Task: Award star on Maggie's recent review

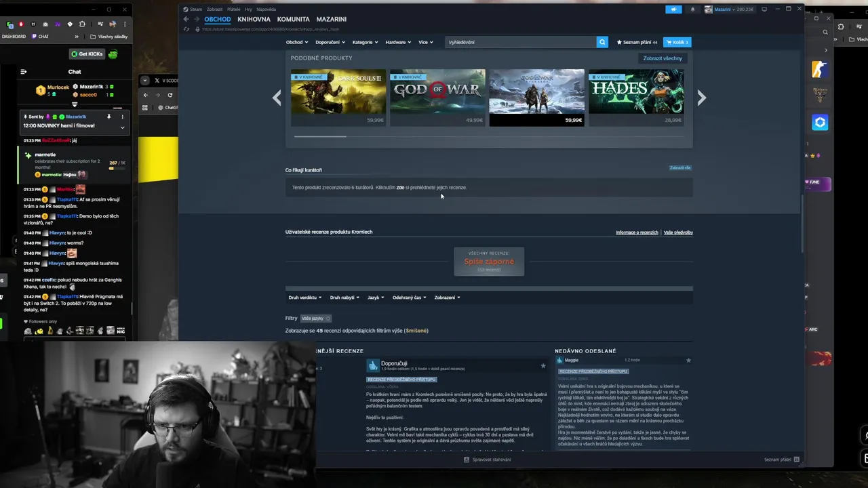Action: tap(688, 361)
